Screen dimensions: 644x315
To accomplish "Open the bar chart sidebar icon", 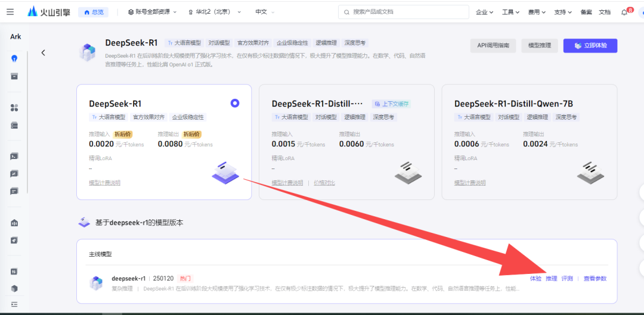I will click(14, 223).
